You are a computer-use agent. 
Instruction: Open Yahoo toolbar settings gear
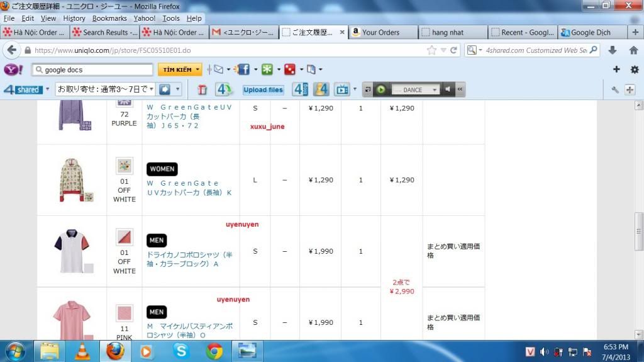(635, 69)
